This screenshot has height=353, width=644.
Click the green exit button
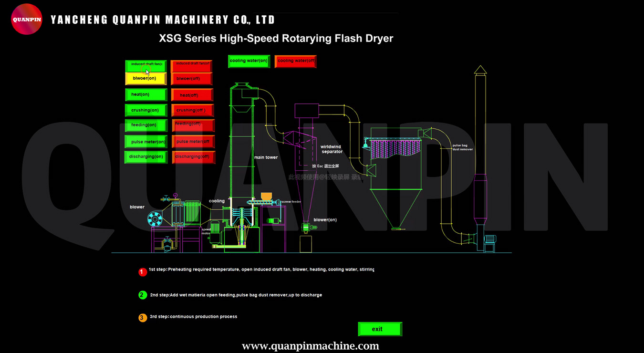point(380,329)
